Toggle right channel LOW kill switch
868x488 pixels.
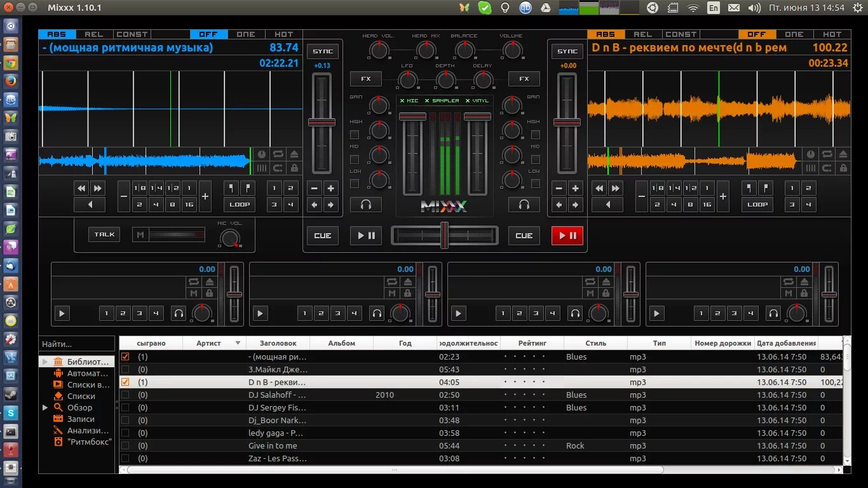click(535, 184)
